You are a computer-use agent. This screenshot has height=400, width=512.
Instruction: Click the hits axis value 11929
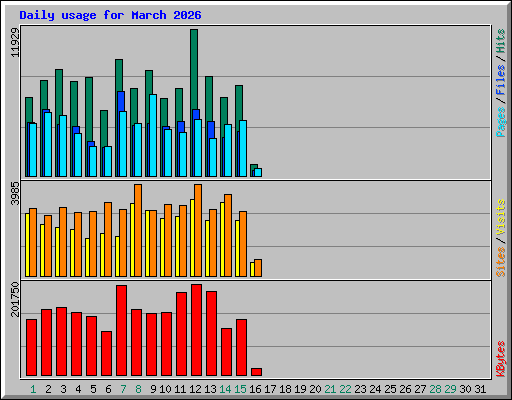pyautogui.click(x=15, y=42)
